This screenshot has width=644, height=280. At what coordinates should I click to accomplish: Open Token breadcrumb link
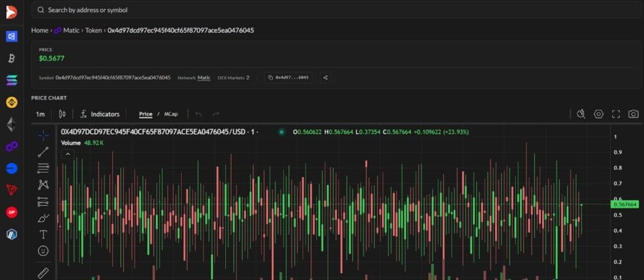[94, 30]
